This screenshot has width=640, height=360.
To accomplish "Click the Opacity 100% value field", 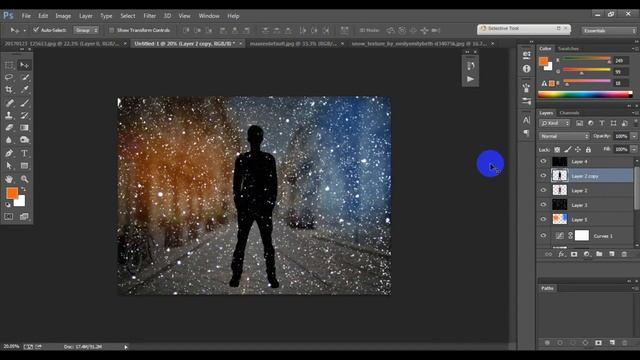I will tap(621, 136).
